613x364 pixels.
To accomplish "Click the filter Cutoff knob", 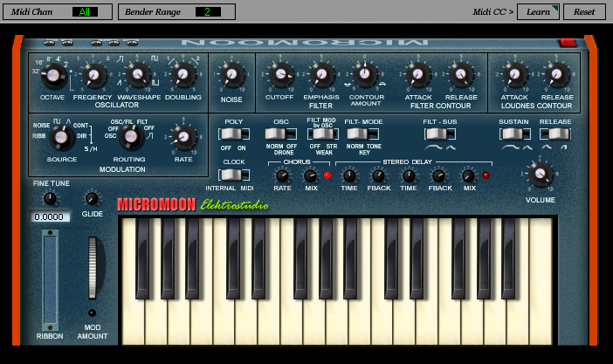I will (x=280, y=74).
